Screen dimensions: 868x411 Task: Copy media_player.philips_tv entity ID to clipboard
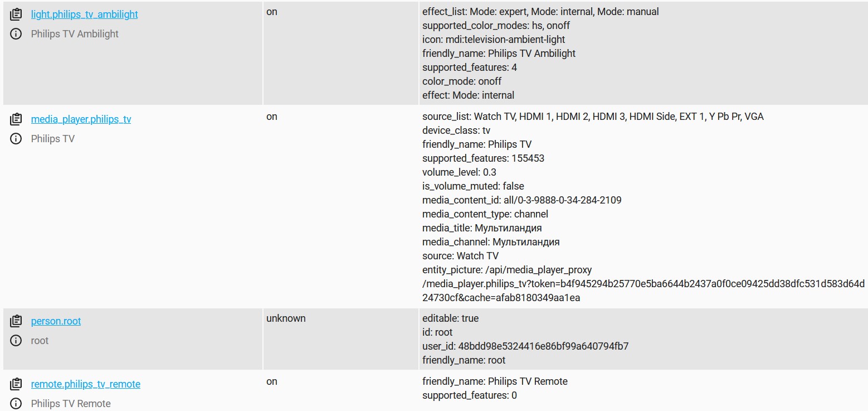16,119
